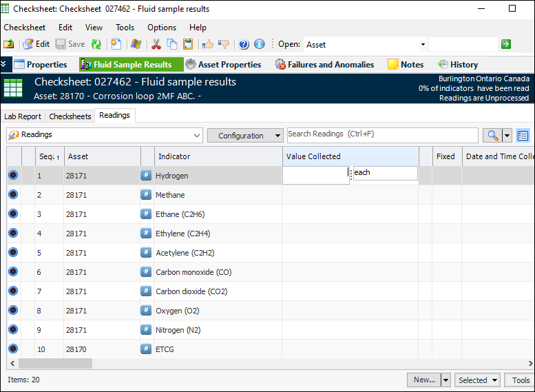Open the Configuration dropdown
The height and width of the screenshot is (392, 535).
tap(245, 136)
